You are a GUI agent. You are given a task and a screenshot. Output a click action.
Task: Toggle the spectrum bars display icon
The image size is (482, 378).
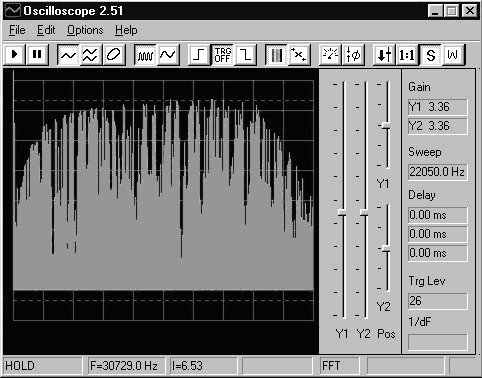pos(276,55)
